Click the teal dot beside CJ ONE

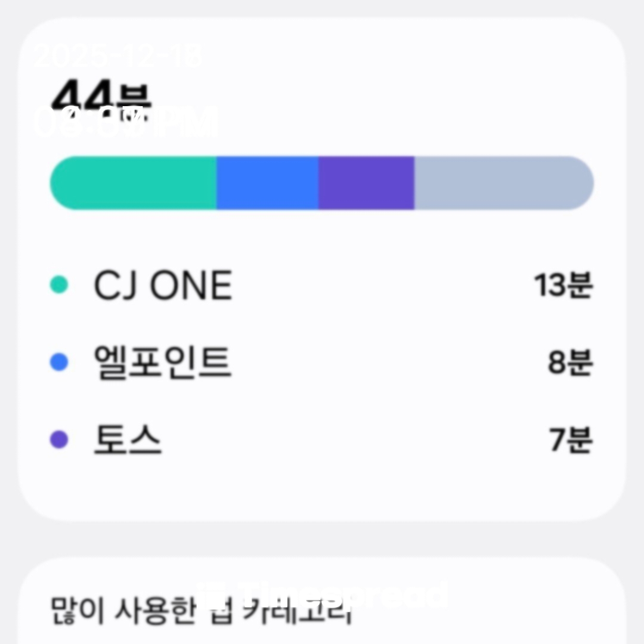click(x=59, y=285)
